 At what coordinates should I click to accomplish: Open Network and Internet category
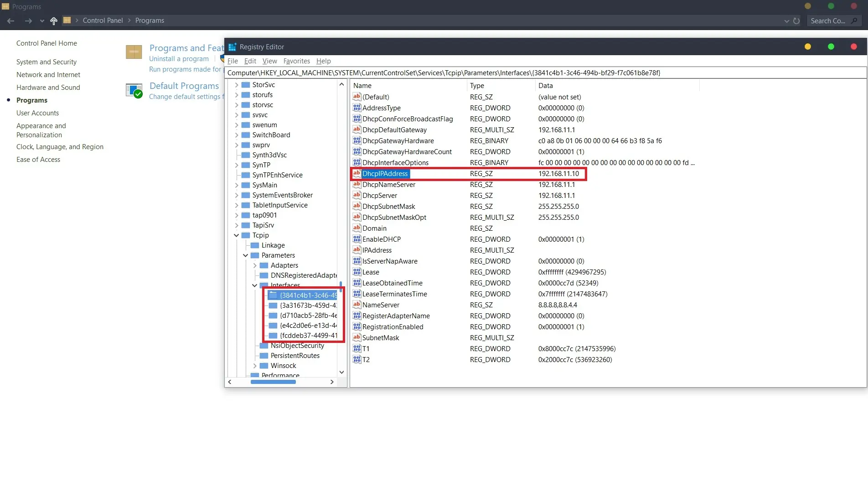coord(48,75)
